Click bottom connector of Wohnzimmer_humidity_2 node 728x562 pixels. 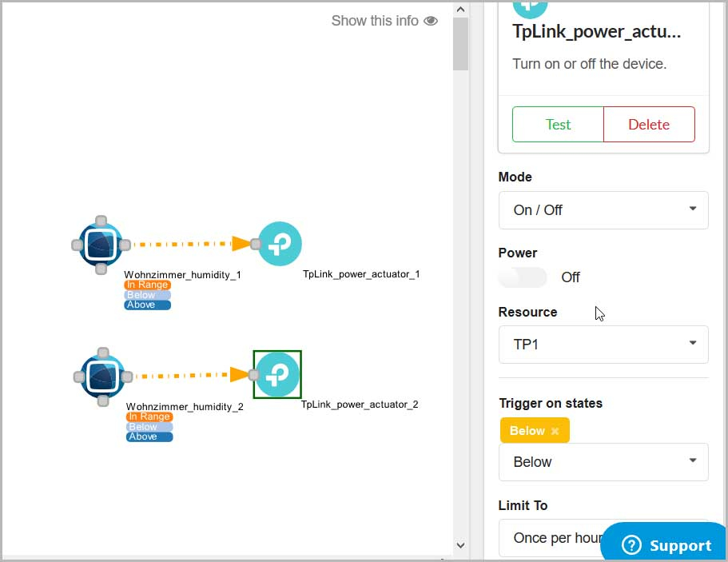click(103, 401)
